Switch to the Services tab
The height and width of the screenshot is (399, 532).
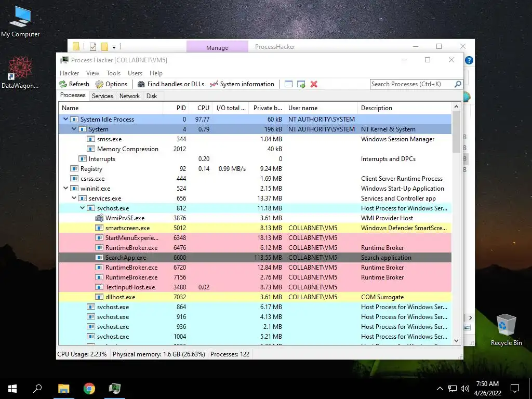click(x=102, y=96)
